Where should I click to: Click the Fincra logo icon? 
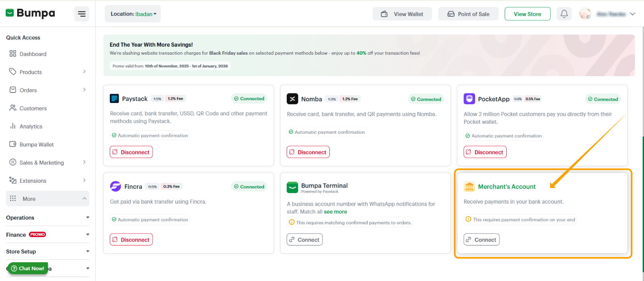[x=115, y=186]
